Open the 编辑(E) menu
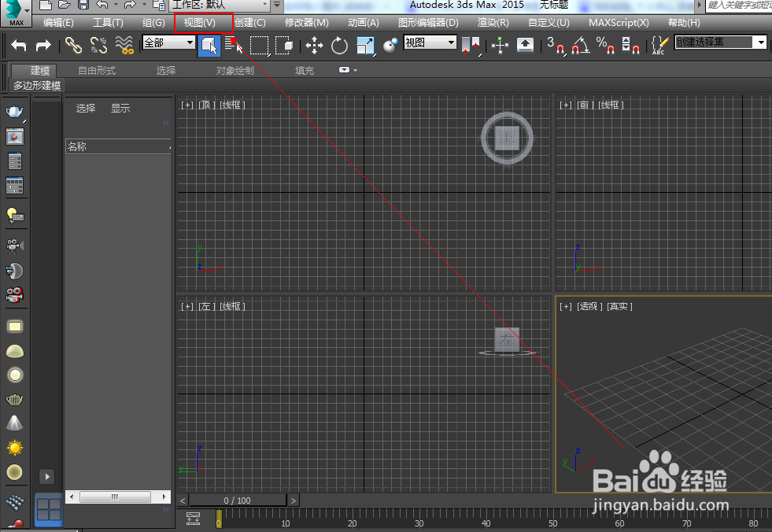 click(x=58, y=23)
